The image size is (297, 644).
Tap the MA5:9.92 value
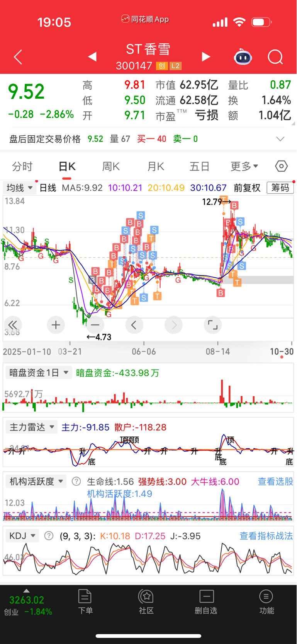tap(82, 188)
